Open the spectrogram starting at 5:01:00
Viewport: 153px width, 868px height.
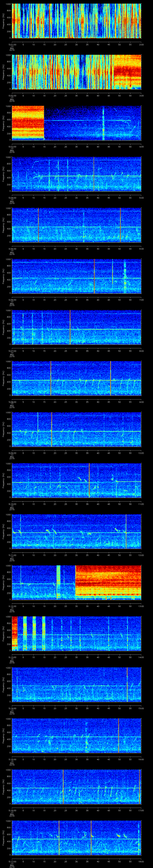point(76,21)
